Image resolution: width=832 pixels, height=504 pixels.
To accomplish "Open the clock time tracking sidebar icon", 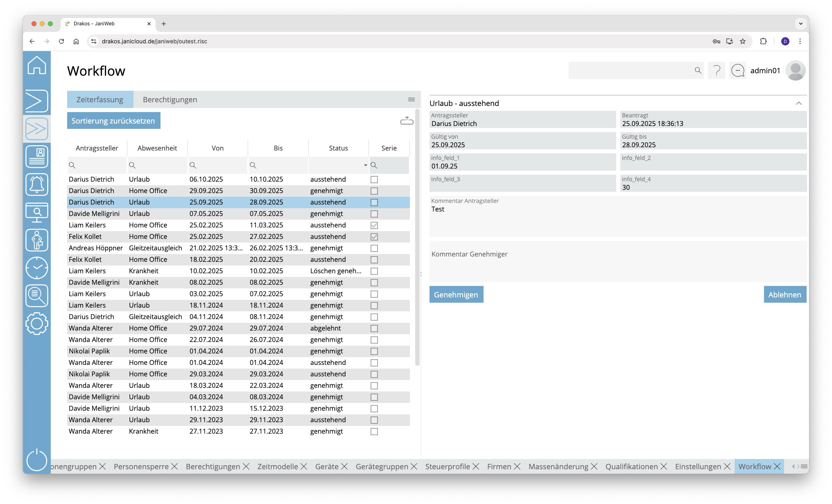I will 37,268.
